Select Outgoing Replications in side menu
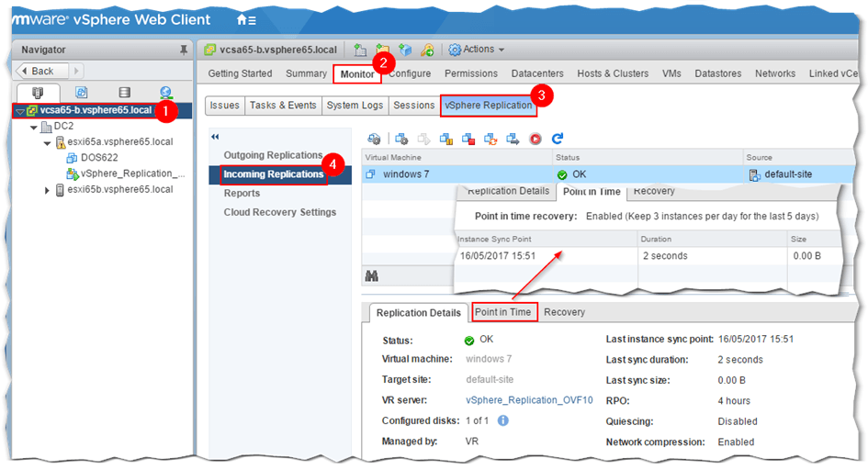868x470 pixels. (x=273, y=155)
